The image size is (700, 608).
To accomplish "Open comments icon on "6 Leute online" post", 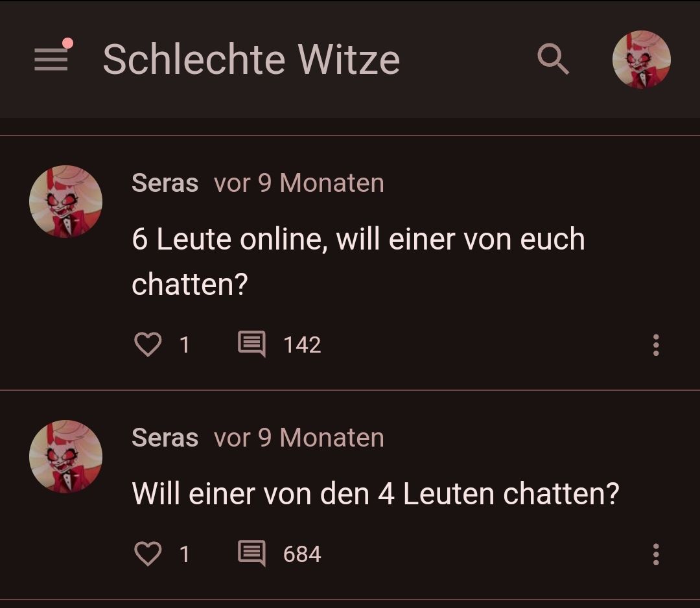I will coord(251,344).
